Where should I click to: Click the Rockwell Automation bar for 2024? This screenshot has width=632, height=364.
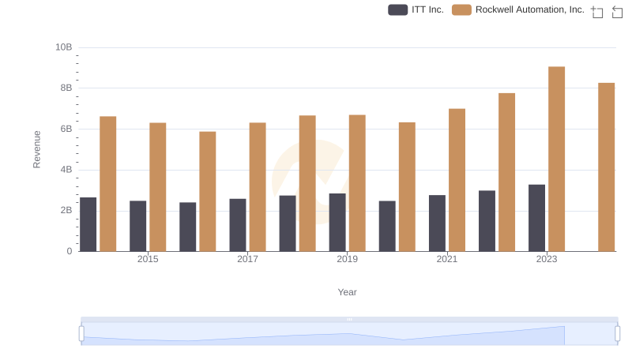coord(606,167)
